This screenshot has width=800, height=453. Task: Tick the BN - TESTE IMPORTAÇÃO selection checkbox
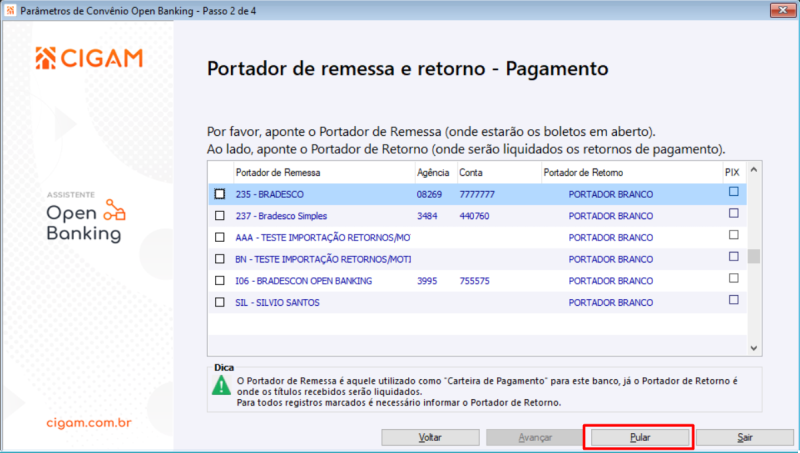(x=220, y=259)
